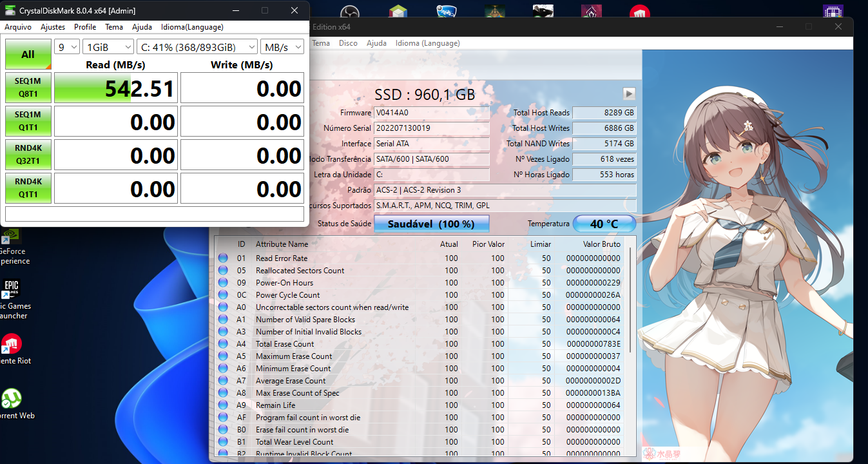Open the C: 41% drive selection dropdown

(197, 47)
